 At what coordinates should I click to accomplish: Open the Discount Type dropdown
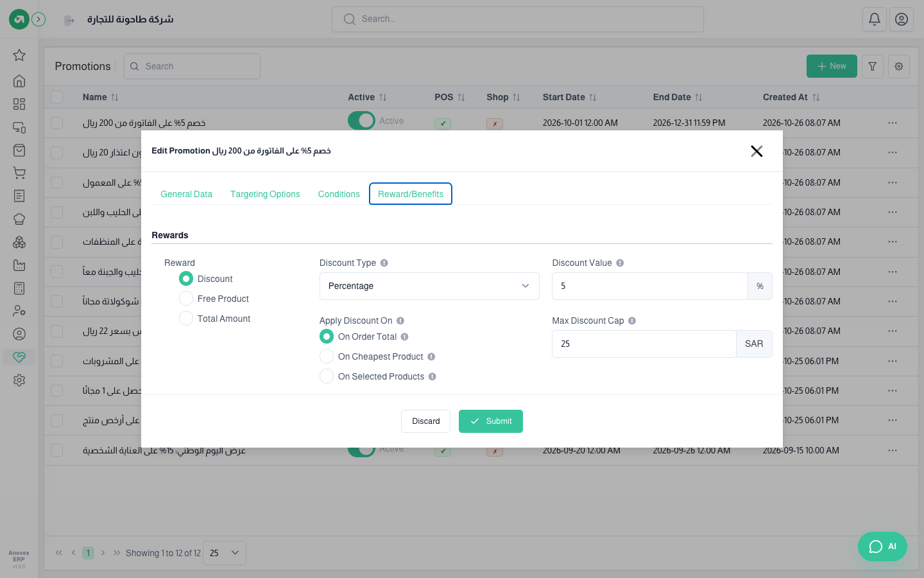tap(429, 286)
